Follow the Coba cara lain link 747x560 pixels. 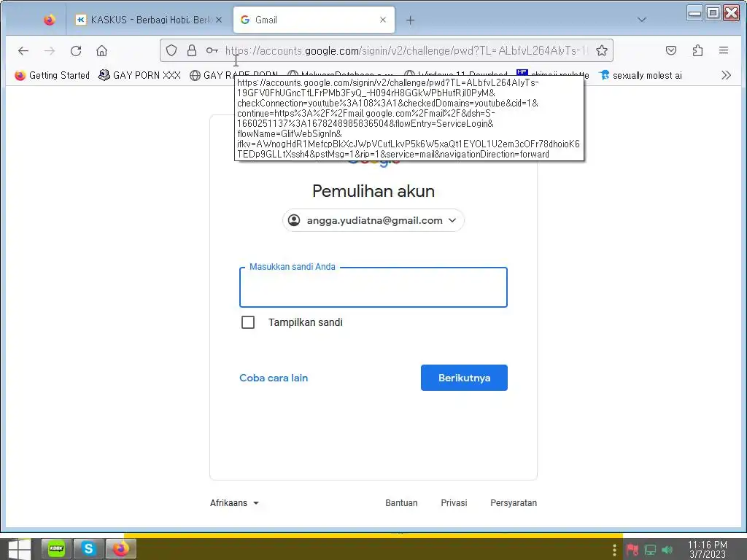(x=274, y=378)
